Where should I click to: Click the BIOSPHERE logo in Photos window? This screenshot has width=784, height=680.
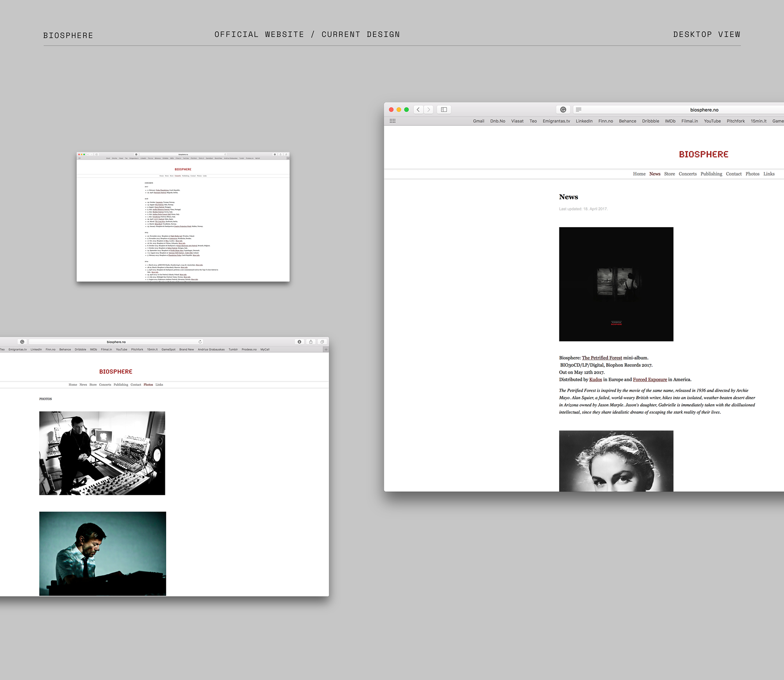point(116,372)
